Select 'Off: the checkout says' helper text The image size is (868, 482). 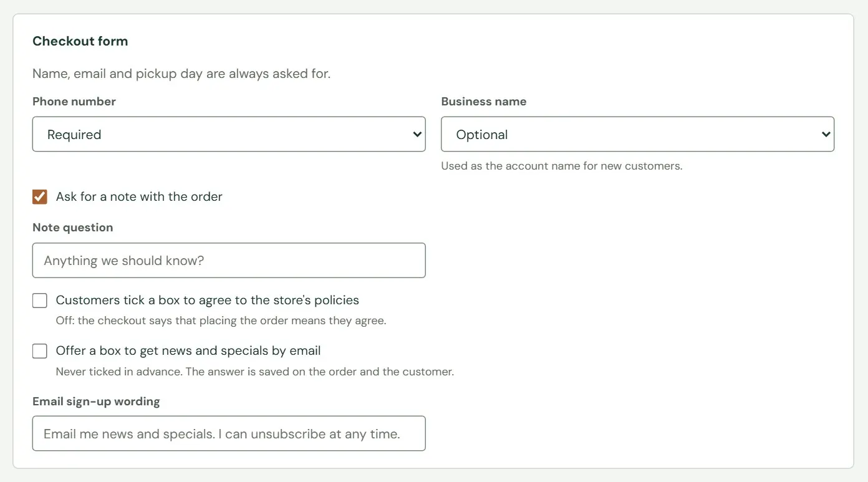221,321
